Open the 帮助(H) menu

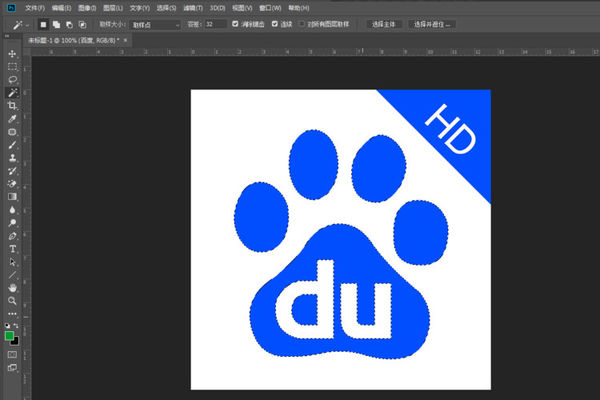298,8
